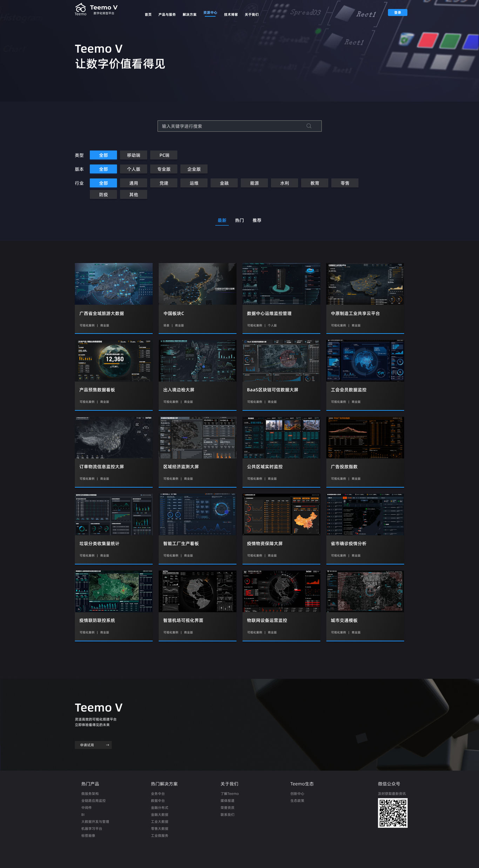Filter industry by 能源
Screen dimensions: 479x868
[x=254, y=183]
